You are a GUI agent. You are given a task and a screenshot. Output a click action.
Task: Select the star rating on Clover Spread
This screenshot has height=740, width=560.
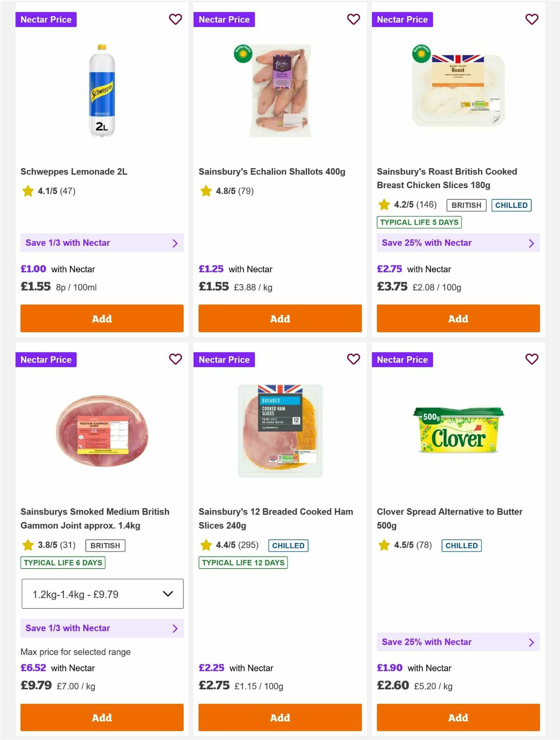tap(408, 545)
